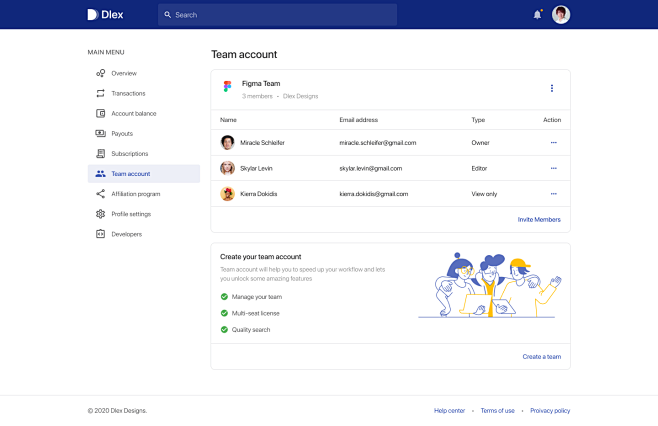Click the Affiliation program share icon
The height and width of the screenshot is (426, 658).
click(x=101, y=194)
